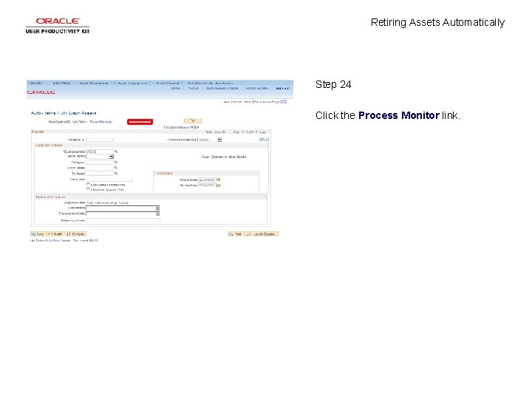This screenshot has height=399, width=532.
Task: Click Auto-Retire Fully Depr Assets breadcrumb
Action: [x=211, y=83]
